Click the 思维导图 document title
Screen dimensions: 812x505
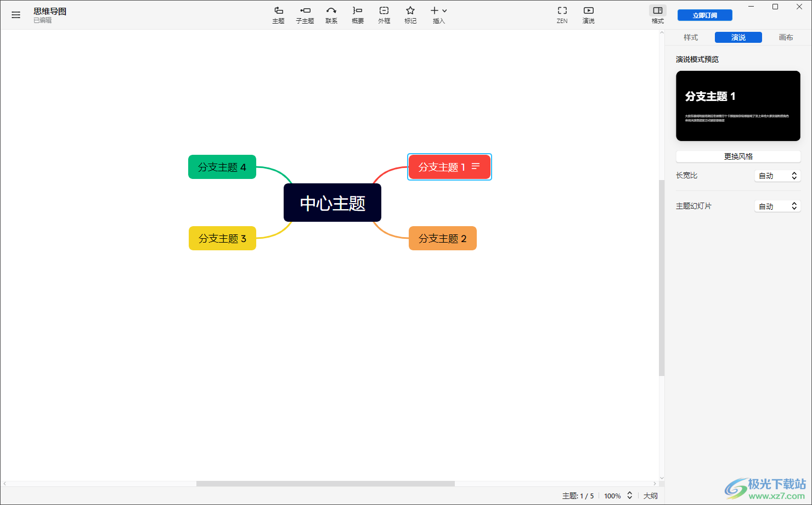tap(50, 11)
